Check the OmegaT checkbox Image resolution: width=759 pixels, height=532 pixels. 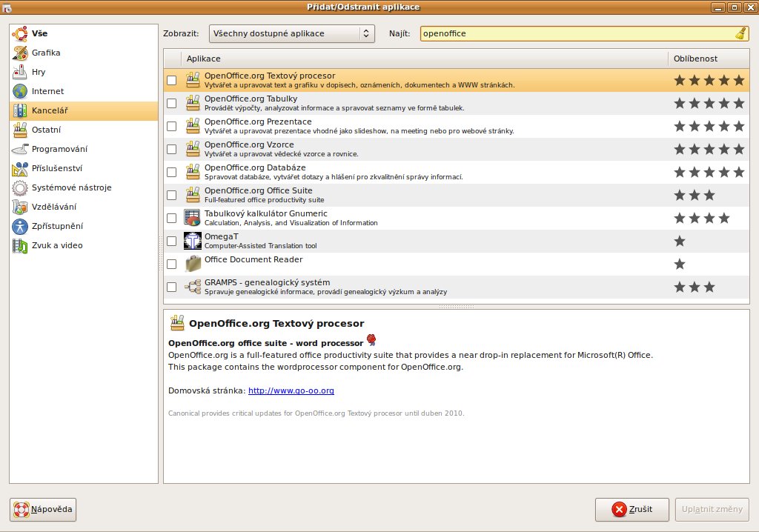(x=172, y=241)
